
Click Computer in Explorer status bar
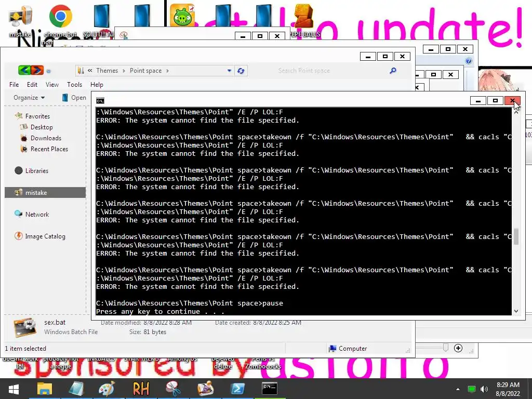[x=348, y=349]
